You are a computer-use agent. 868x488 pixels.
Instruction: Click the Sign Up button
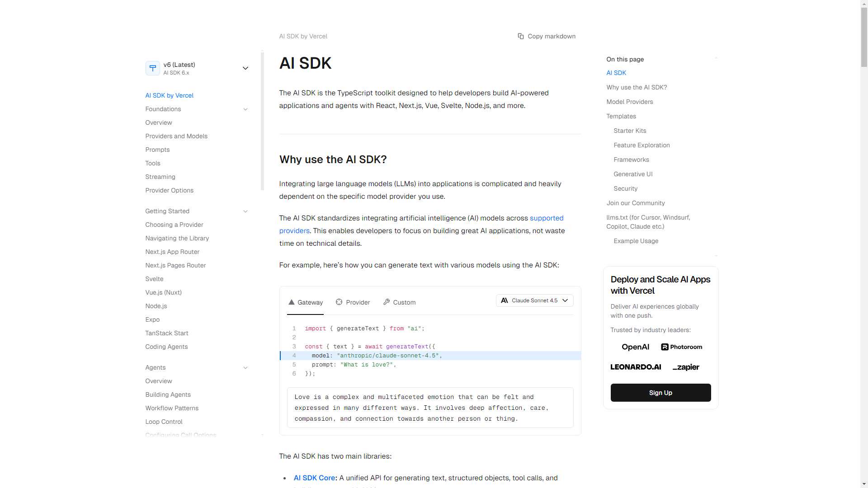pos(660,393)
